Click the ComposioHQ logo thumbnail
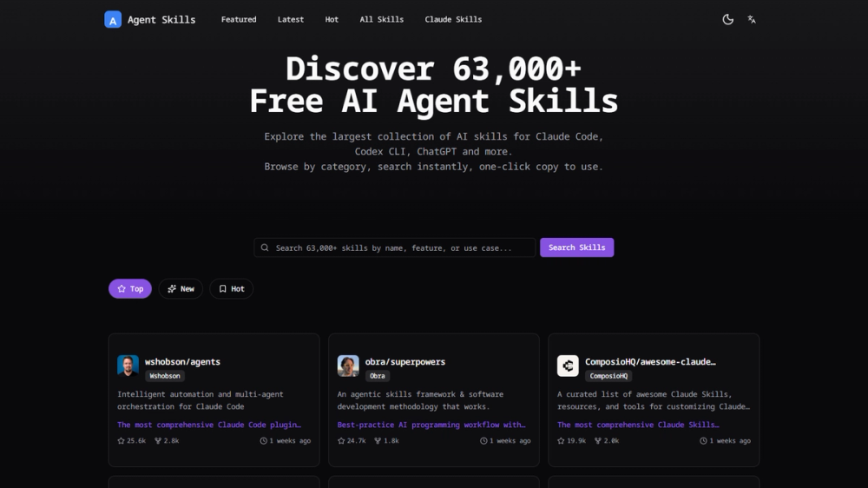The height and width of the screenshot is (488, 868). (568, 366)
